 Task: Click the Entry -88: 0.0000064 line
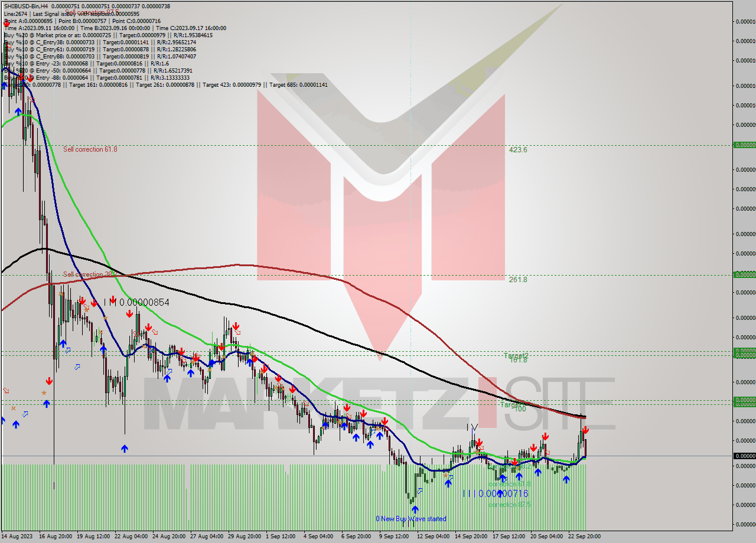[x=97, y=77]
